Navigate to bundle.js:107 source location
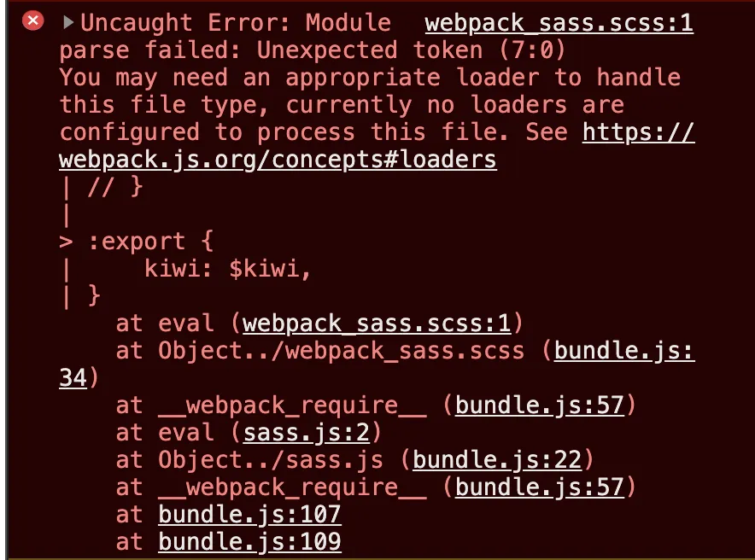755x560 pixels. pos(249,515)
